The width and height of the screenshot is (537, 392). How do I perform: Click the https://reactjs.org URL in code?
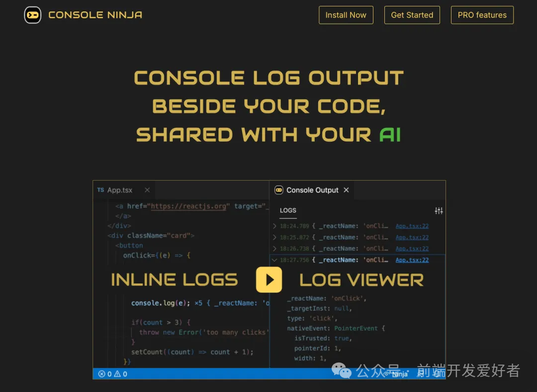point(188,206)
